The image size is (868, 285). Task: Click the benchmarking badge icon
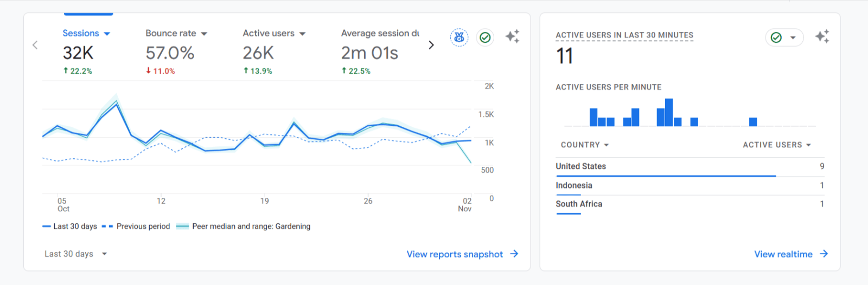tap(459, 37)
